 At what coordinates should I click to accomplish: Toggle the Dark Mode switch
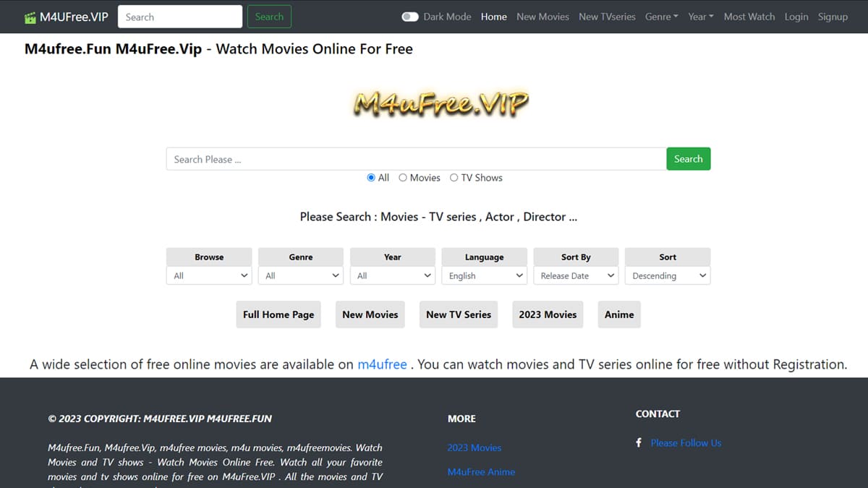coord(410,17)
